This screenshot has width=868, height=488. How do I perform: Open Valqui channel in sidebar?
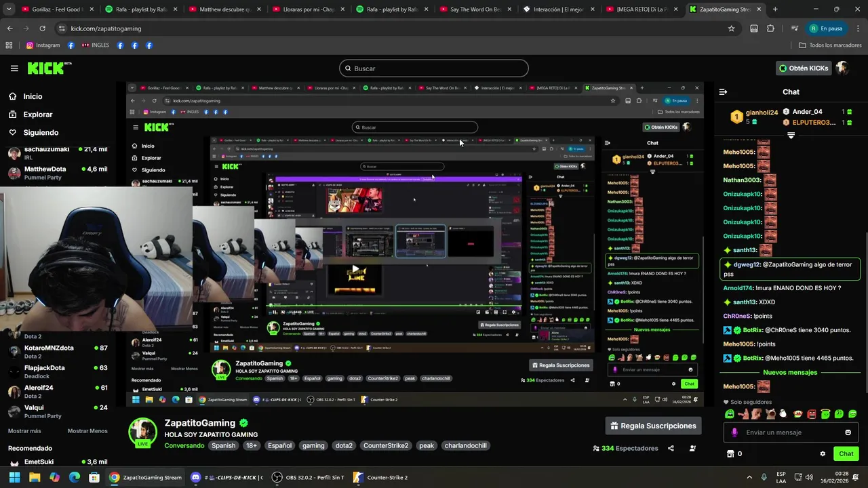coord(58,411)
